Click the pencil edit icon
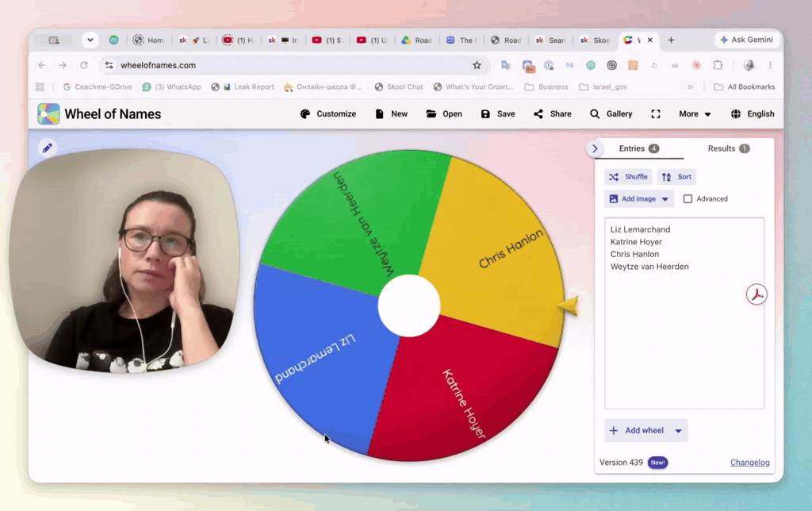The image size is (812, 511). (47, 148)
